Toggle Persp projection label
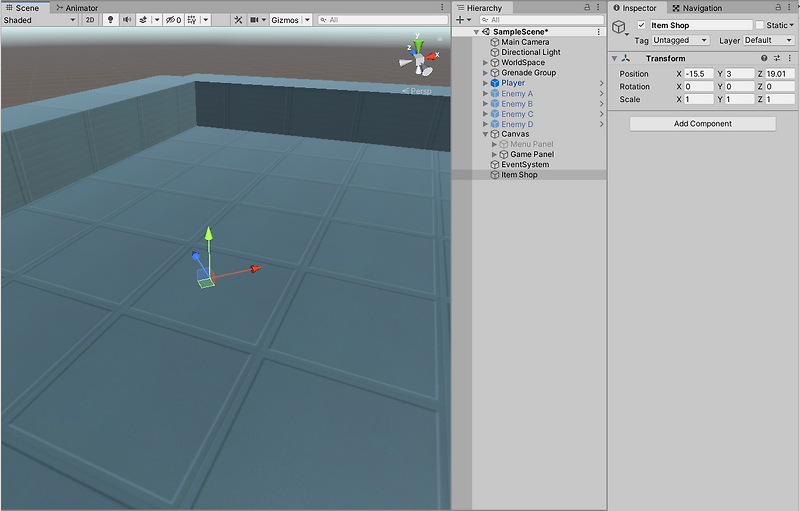Image resolution: width=800 pixels, height=511 pixels. click(x=417, y=91)
